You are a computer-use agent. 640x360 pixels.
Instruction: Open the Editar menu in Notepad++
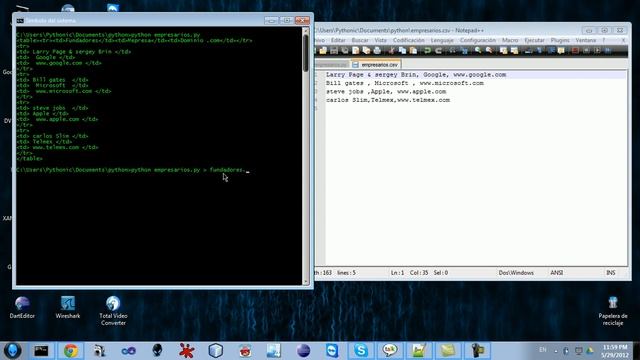click(338, 40)
